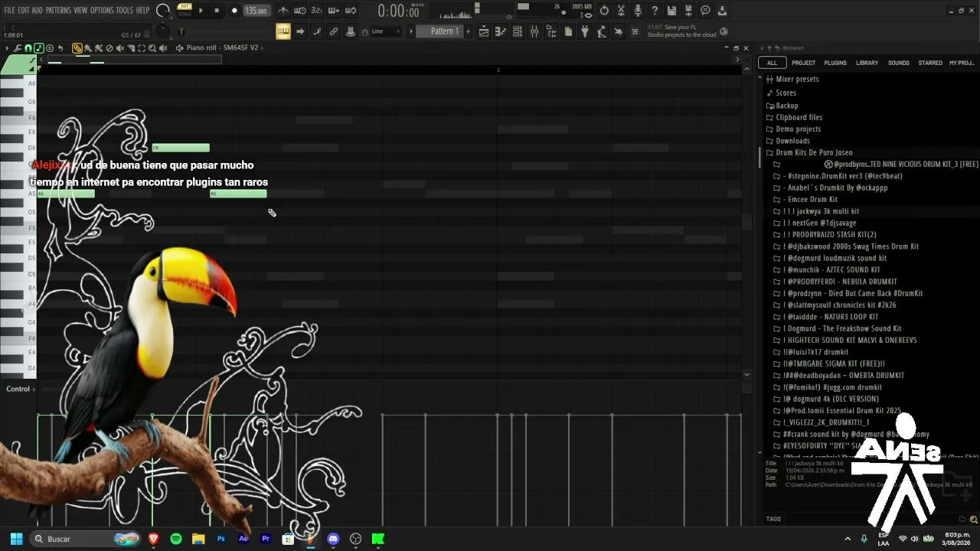Click the TAGS label in Browser
Viewport: 980px width, 551px height.
pos(773,519)
